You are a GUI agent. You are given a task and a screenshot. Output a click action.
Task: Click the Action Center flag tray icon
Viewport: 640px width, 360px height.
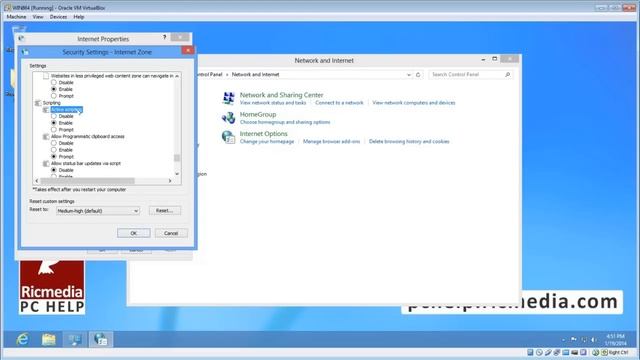tap(574, 339)
